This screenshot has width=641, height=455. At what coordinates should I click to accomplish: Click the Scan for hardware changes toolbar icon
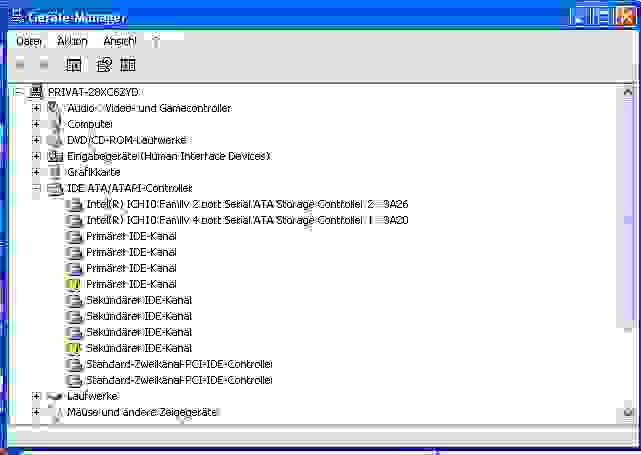point(128,65)
